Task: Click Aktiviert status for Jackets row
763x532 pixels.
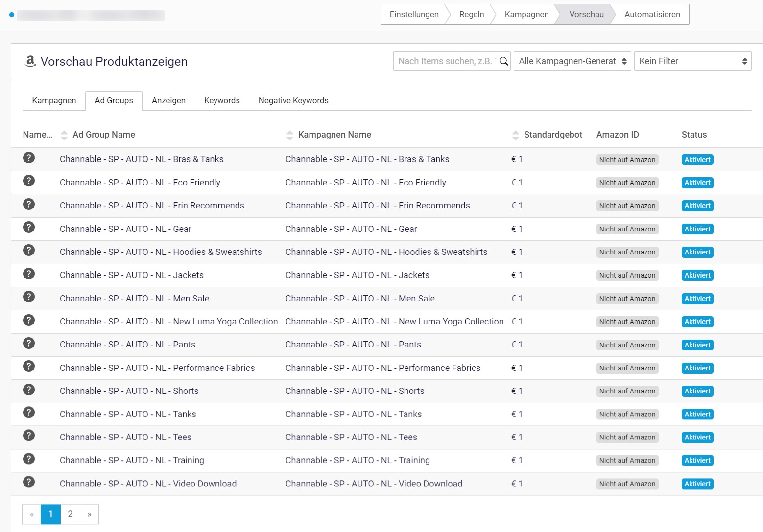Action: tap(697, 275)
